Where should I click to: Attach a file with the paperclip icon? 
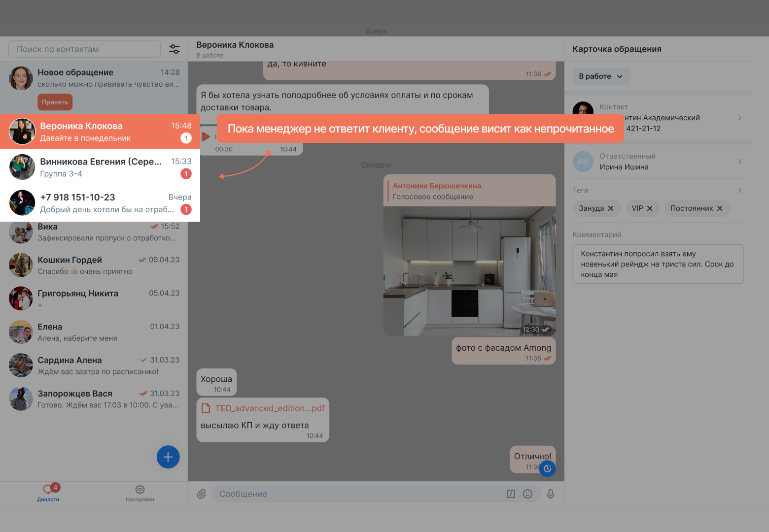pos(201,494)
